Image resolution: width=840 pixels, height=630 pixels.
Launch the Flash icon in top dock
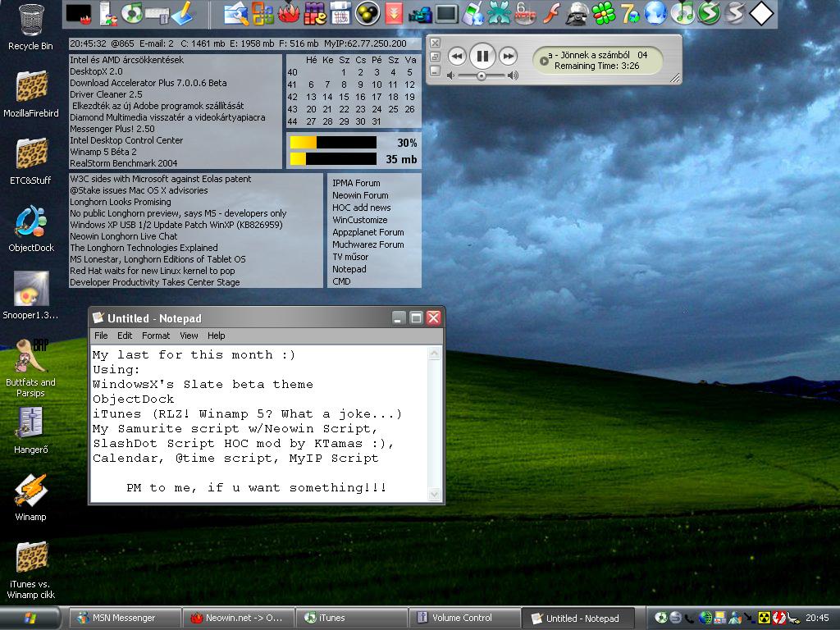click(x=552, y=13)
